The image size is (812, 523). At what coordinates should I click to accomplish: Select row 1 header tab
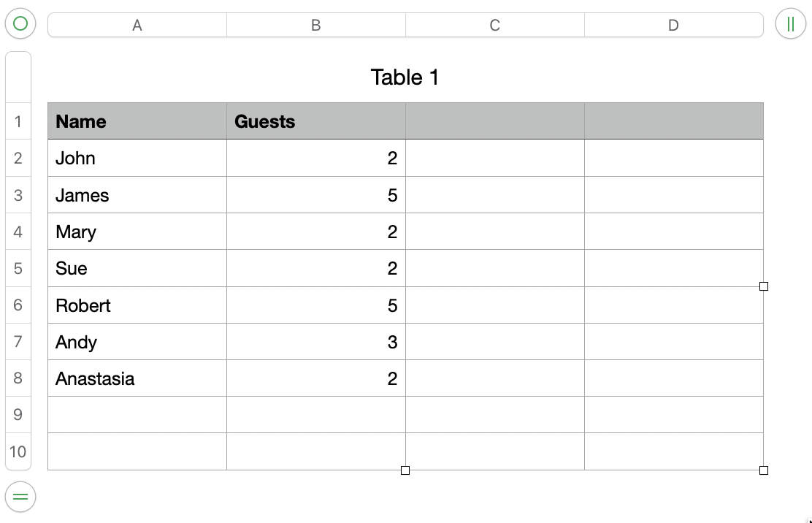tap(18, 121)
